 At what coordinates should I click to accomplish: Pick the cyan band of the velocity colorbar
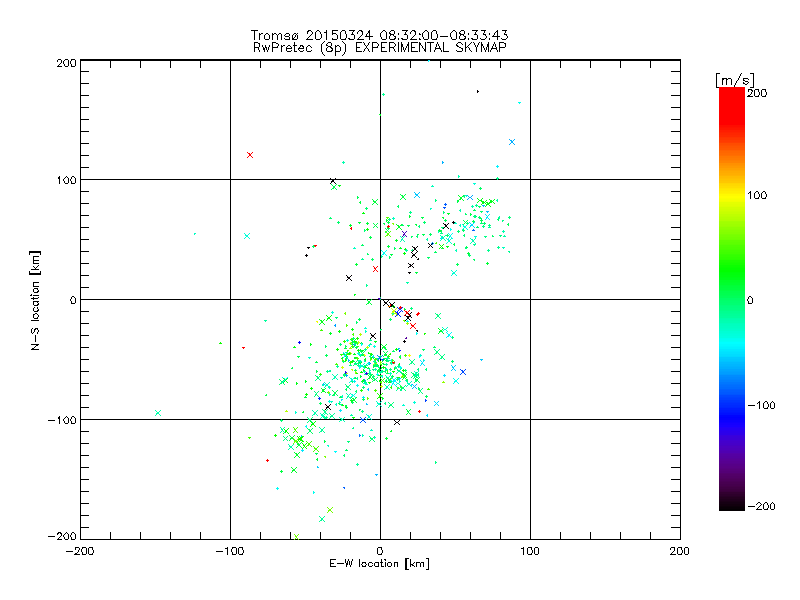732,342
